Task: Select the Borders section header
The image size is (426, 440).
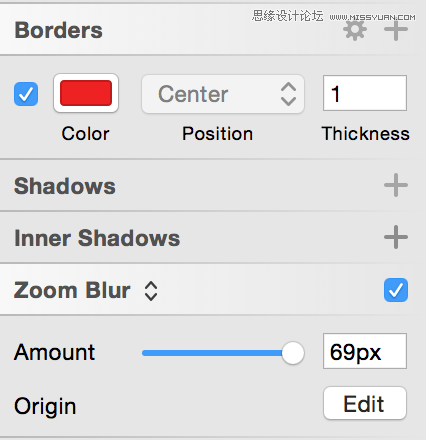Action: click(58, 30)
